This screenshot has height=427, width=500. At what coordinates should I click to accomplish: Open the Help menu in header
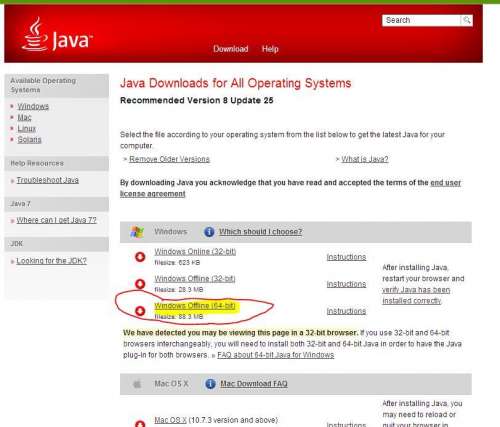(270, 49)
